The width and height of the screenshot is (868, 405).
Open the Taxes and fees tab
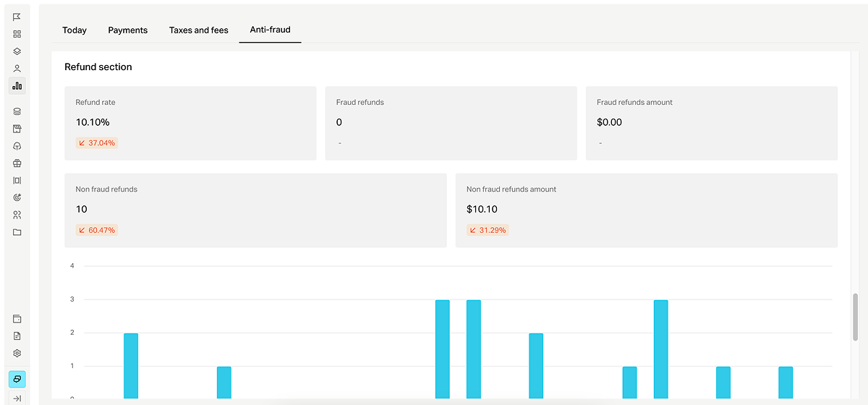(199, 30)
